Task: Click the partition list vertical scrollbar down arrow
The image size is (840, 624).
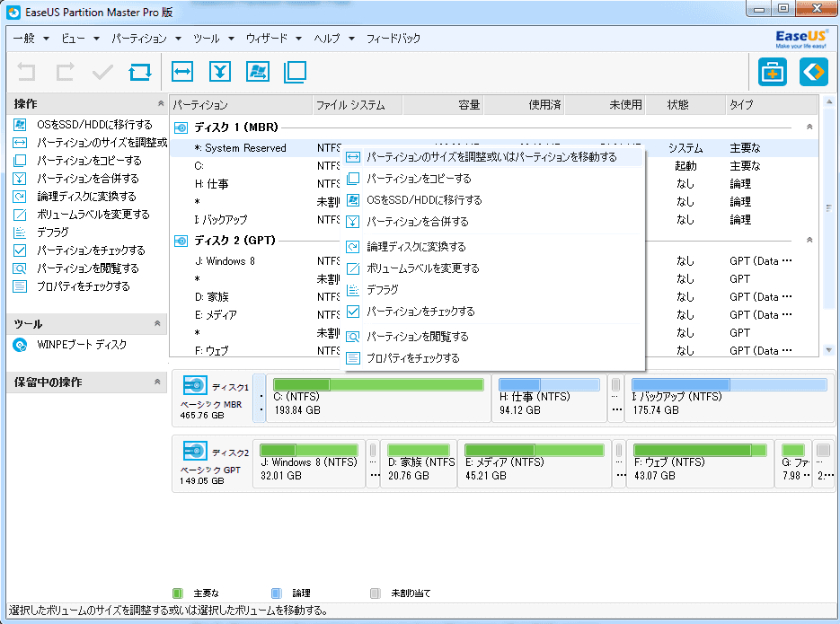Action: click(x=828, y=350)
